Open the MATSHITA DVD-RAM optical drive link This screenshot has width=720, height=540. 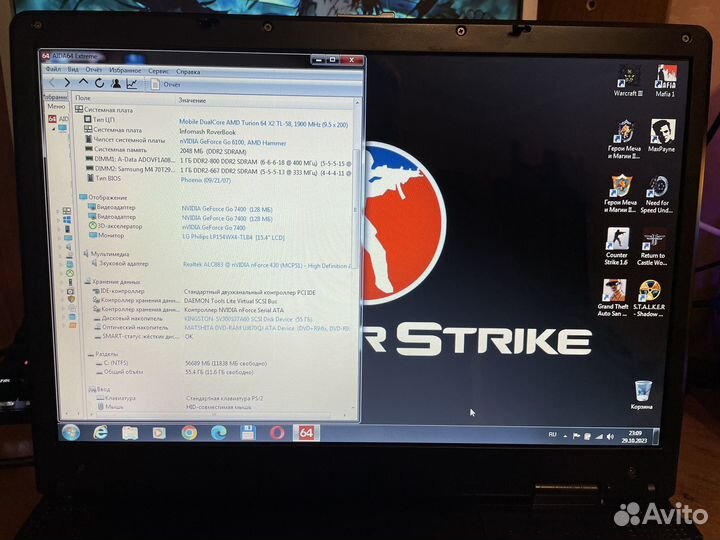click(x=267, y=328)
